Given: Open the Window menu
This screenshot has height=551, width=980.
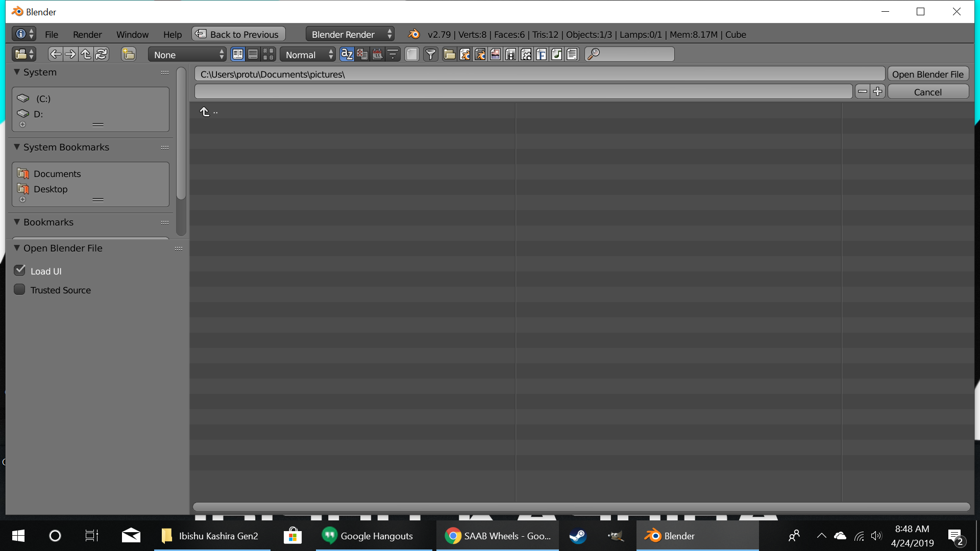Looking at the screenshot, I should [x=132, y=34].
